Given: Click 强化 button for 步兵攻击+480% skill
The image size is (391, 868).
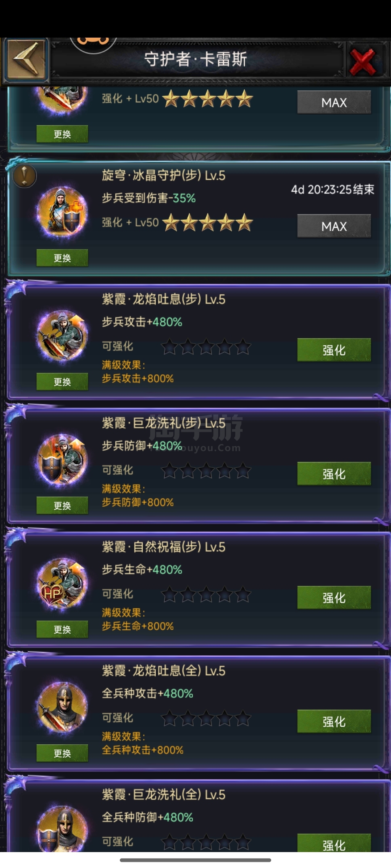Looking at the screenshot, I should [x=334, y=350].
